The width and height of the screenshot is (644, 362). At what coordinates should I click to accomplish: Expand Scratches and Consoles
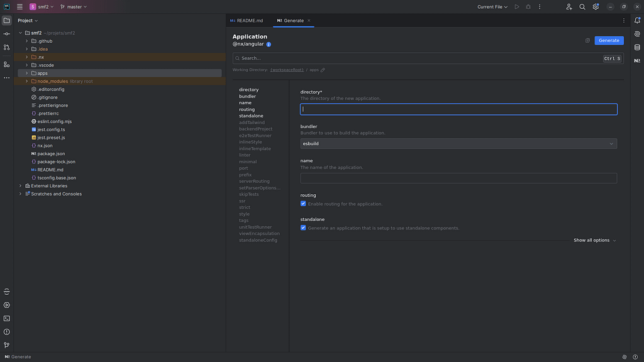20,194
